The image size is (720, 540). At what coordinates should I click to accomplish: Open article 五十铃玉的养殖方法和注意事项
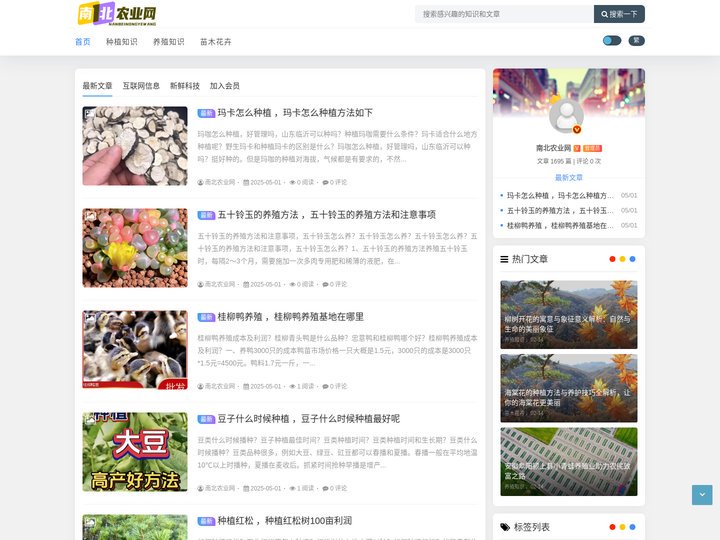click(x=326, y=215)
